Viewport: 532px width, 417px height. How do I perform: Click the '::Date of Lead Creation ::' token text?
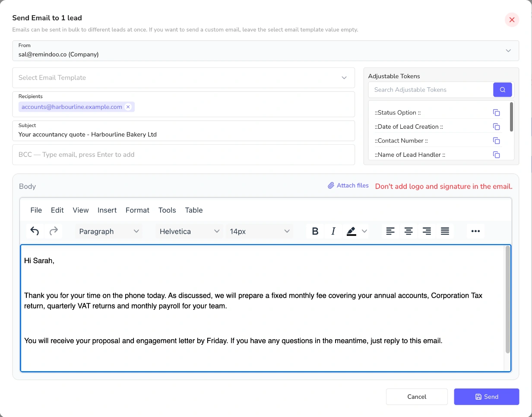pos(408,127)
